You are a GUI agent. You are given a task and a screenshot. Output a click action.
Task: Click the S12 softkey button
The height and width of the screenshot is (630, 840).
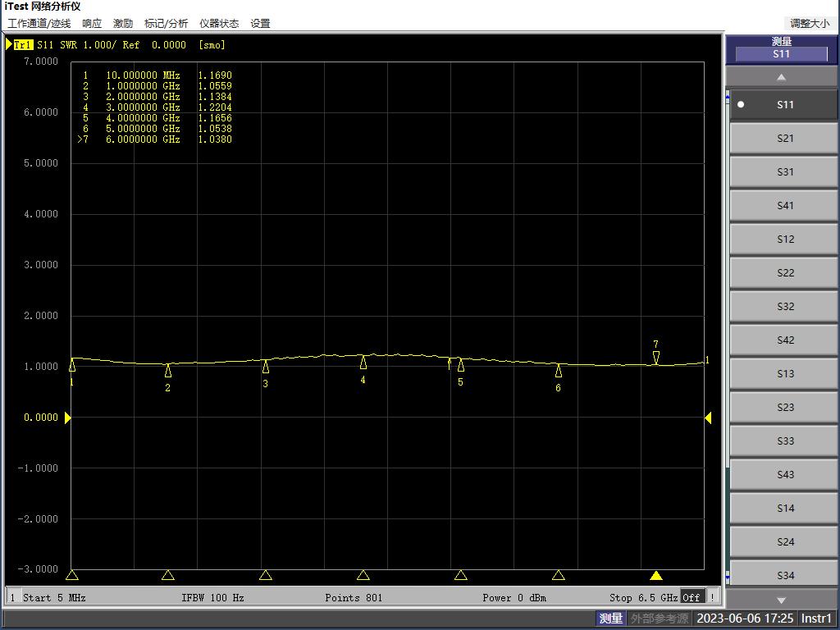point(784,240)
